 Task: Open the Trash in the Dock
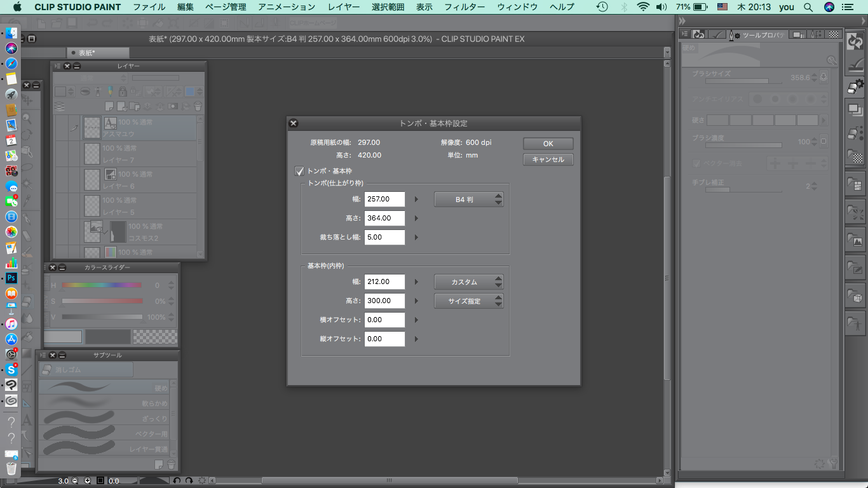tap(11, 470)
